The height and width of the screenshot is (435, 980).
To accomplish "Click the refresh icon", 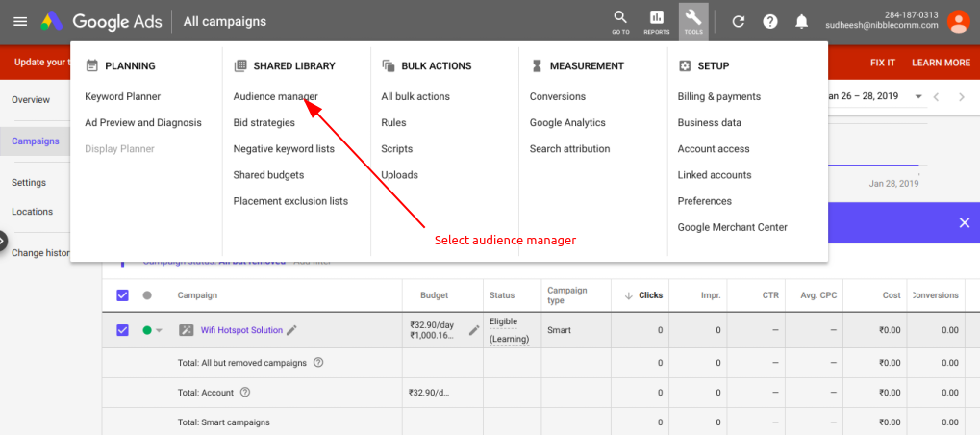I will pos(738,22).
